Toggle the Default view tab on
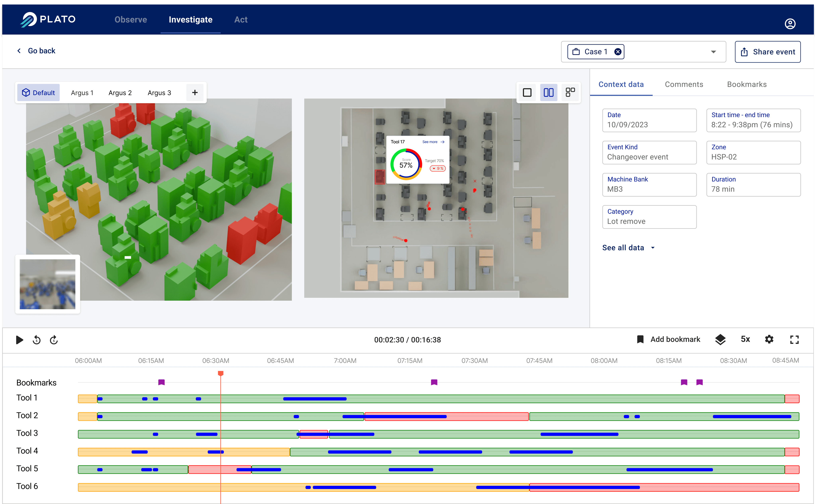The width and height of the screenshot is (816, 504). [x=38, y=92]
